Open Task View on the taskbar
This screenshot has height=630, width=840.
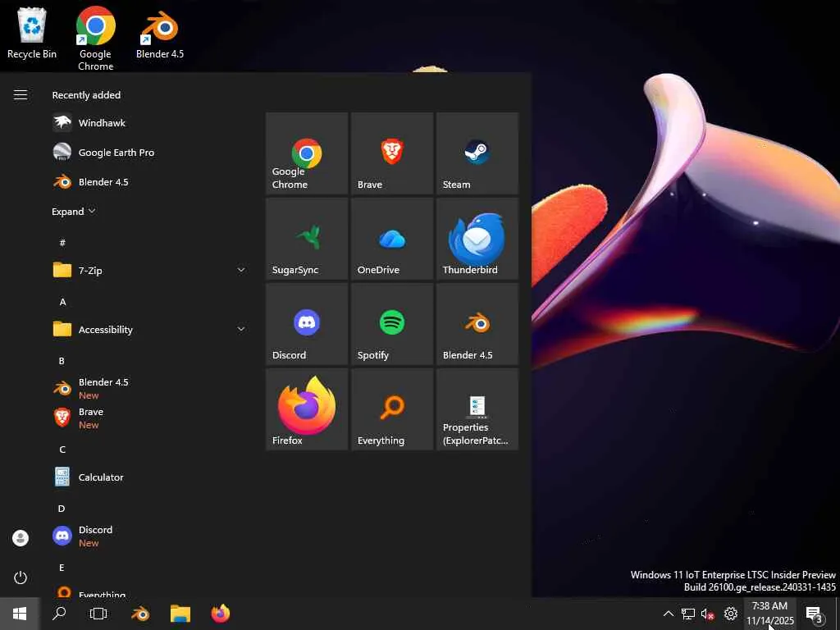click(98, 614)
